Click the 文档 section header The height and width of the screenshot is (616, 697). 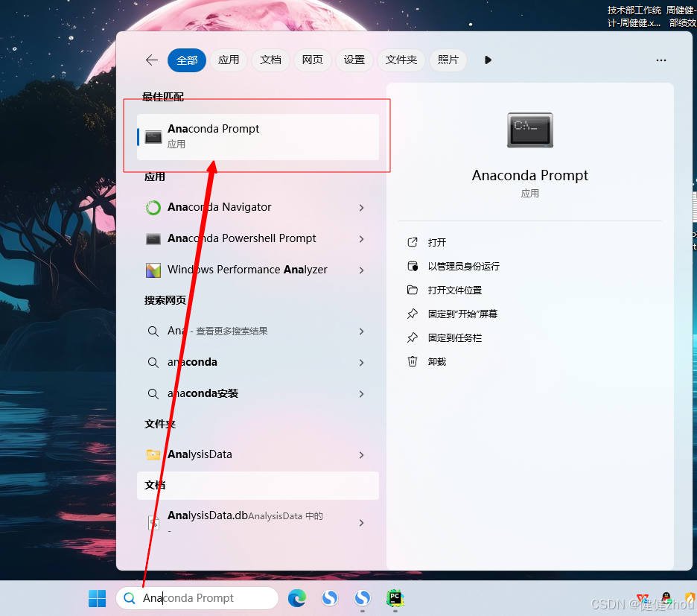(x=258, y=485)
